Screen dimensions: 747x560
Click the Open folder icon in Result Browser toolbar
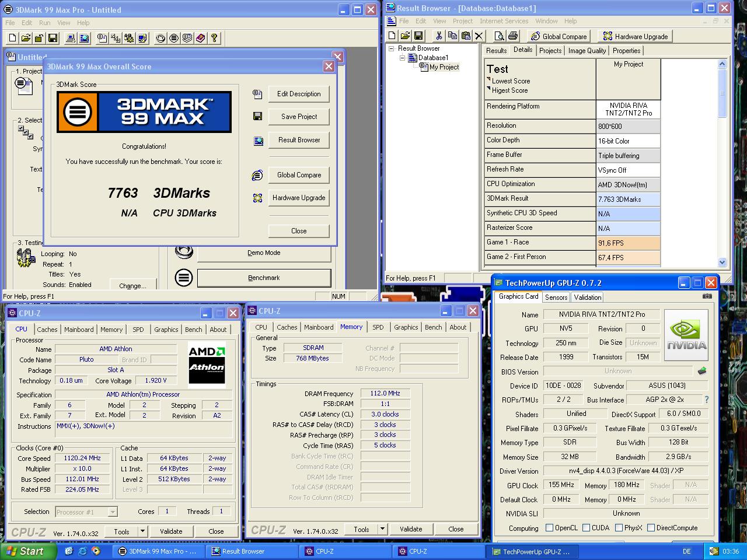click(x=405, y=36)
